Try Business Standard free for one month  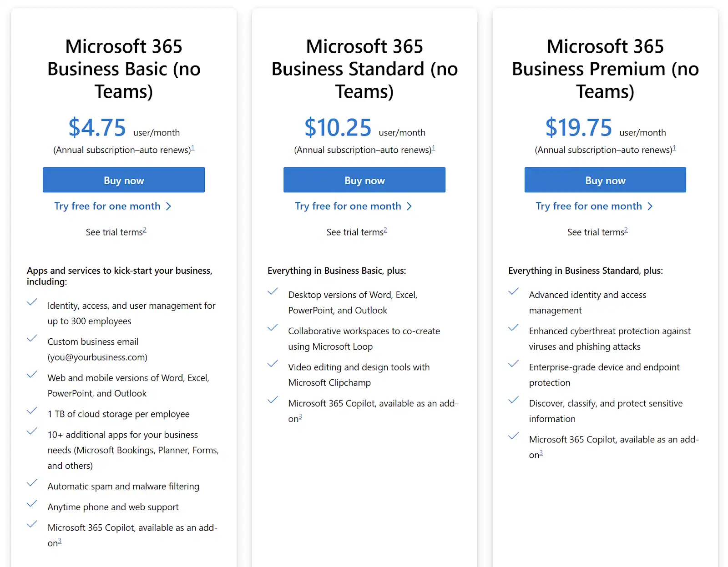click(348, 206)
